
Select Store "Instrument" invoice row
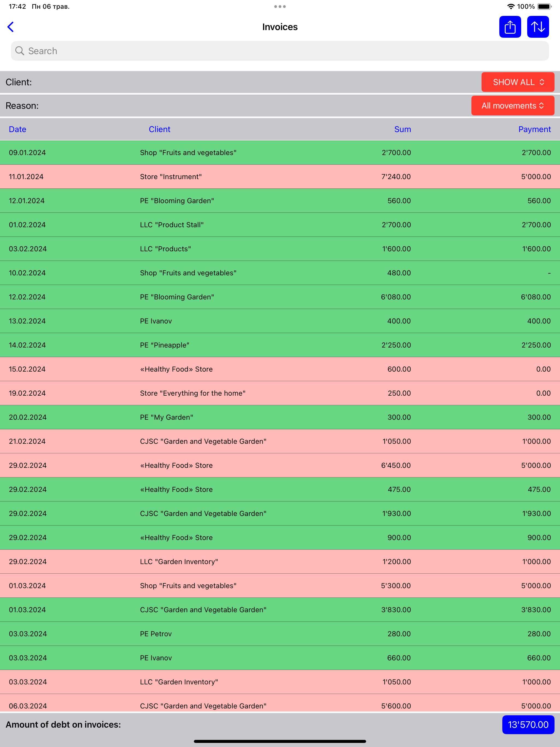280,177
